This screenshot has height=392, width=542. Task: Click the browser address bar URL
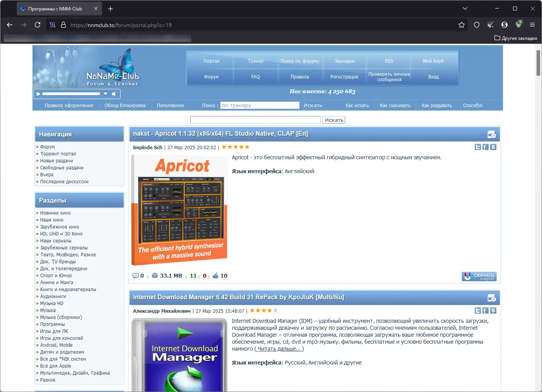tap(121, 25)
